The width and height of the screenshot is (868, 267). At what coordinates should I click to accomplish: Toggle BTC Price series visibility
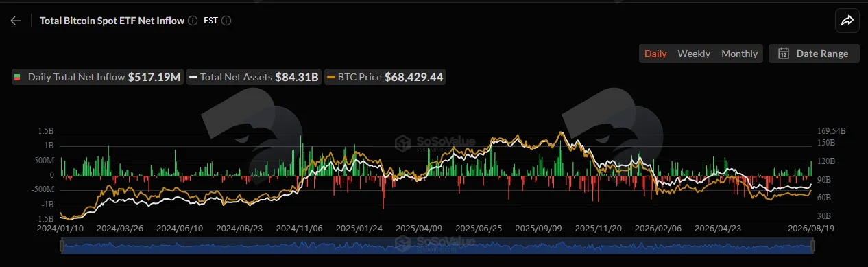[385, 77]
